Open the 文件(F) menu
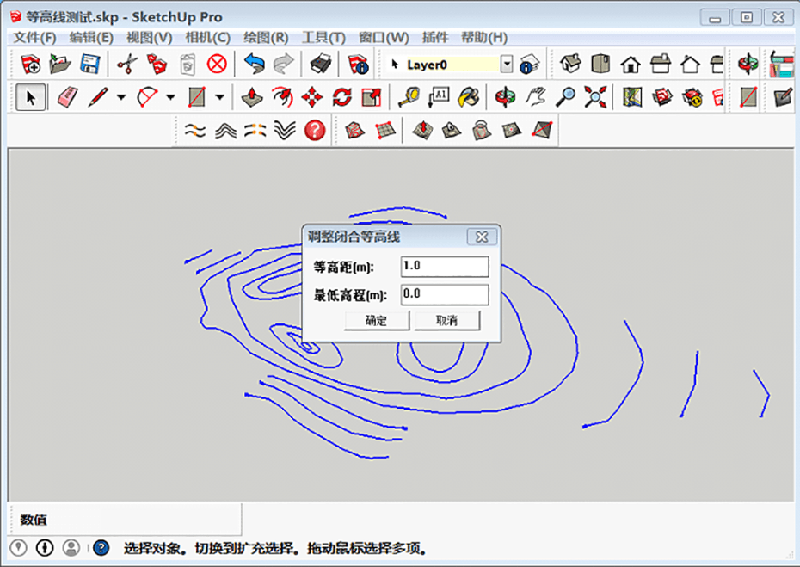 coord(34,37)
